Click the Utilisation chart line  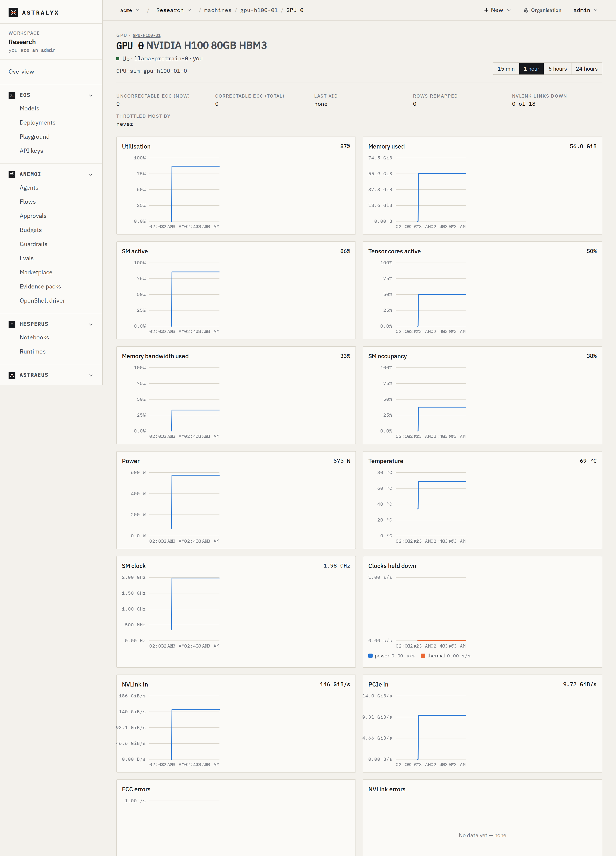pos(195,166)
